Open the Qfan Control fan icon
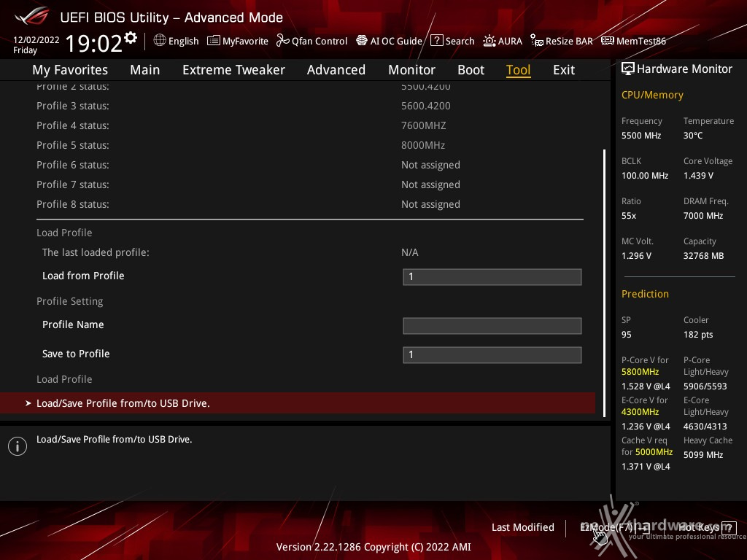The height and width of the screenshot is (560, 747). [282, 41]
